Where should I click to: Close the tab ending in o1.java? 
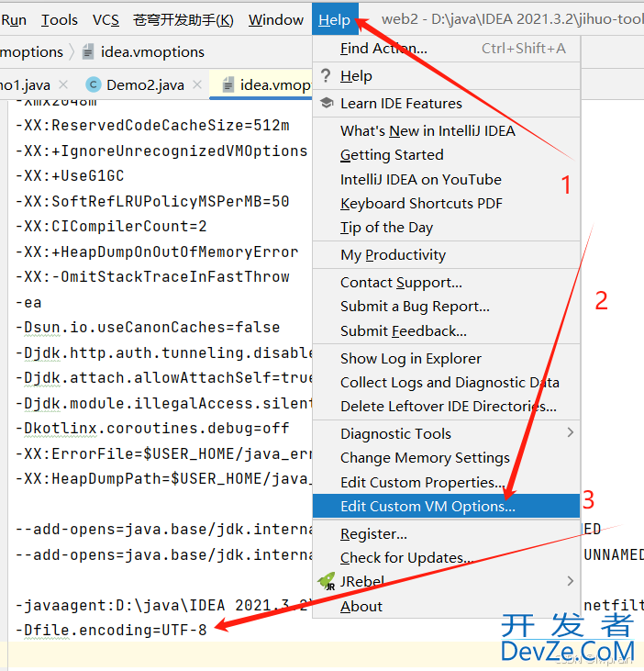pos(63,84)
